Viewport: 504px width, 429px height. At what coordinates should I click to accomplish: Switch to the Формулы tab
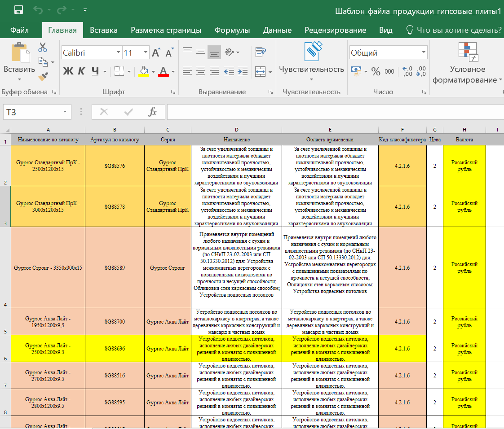(x=232, y=30)
